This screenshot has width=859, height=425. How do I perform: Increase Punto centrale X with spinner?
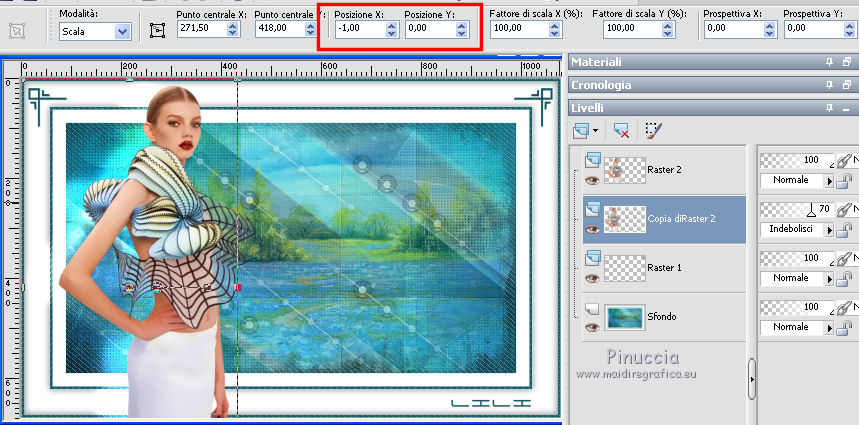coord(233,25)
